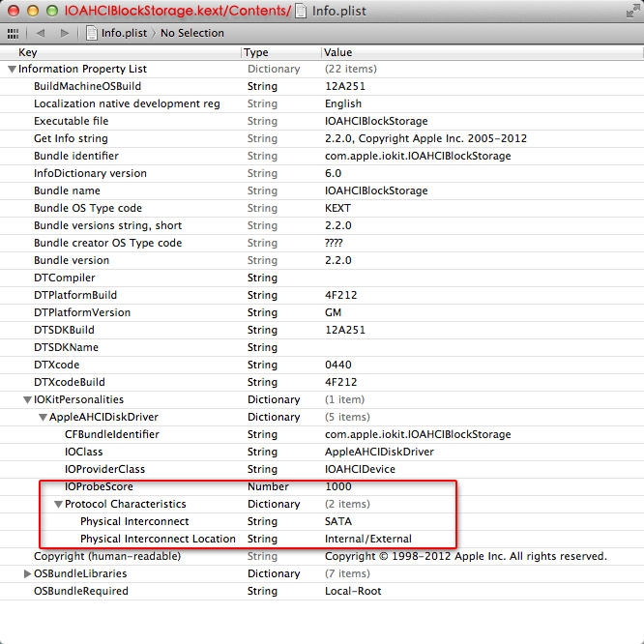
Task: Click the GM value
Action: [333, 312]
